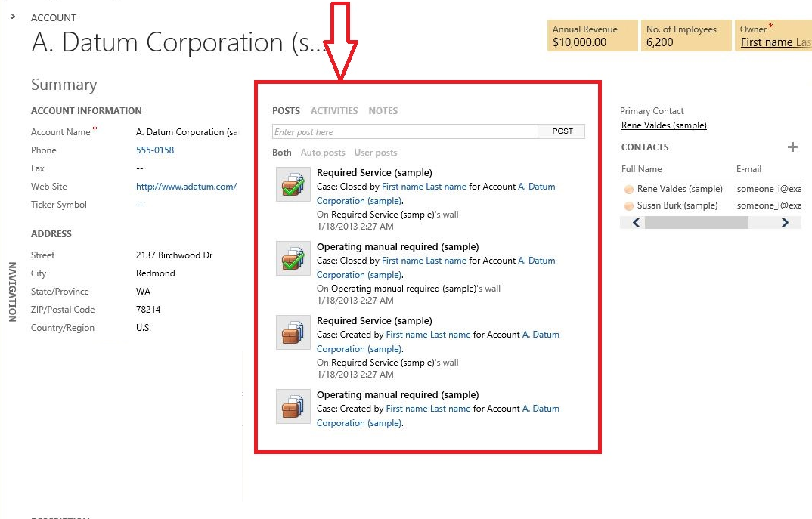Click created case icon for last Operating manual post
The width and height of the screenshot is (812, 519).
tap(293, 407)
